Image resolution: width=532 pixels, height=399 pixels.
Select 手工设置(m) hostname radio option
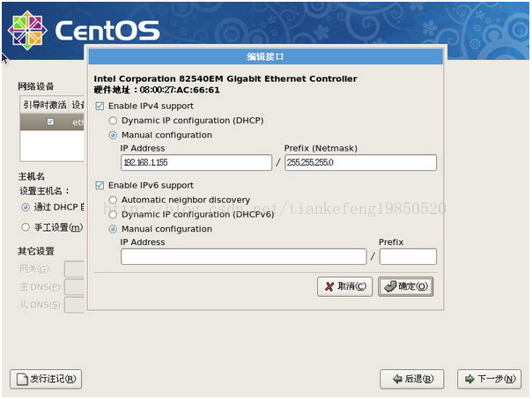pos(26,227)
